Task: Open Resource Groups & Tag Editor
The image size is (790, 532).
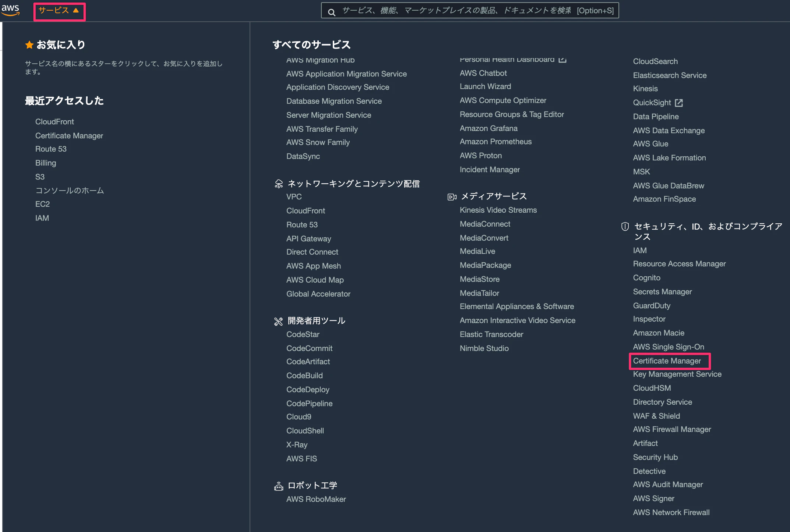Action: coord(512,114)
